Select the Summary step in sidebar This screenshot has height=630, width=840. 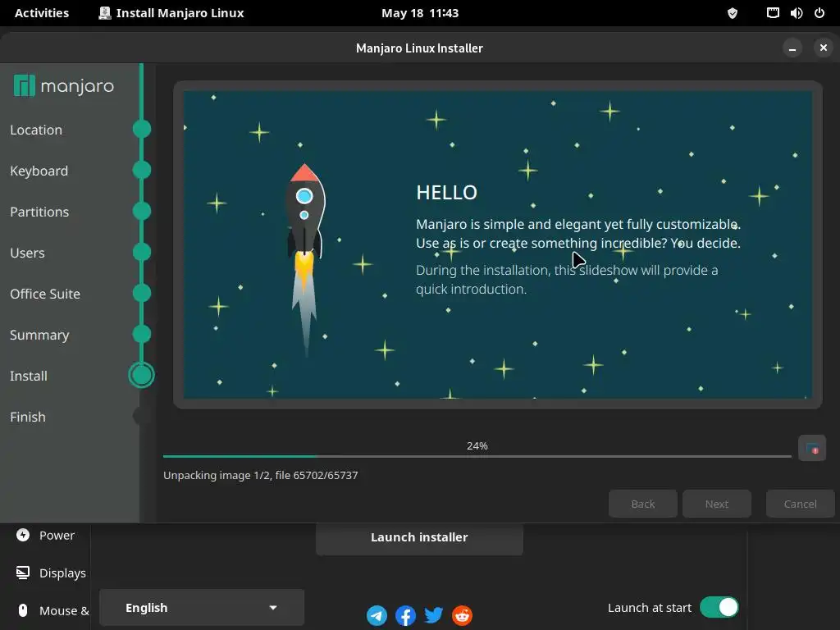pyautogui.click(x=39, y=335)
